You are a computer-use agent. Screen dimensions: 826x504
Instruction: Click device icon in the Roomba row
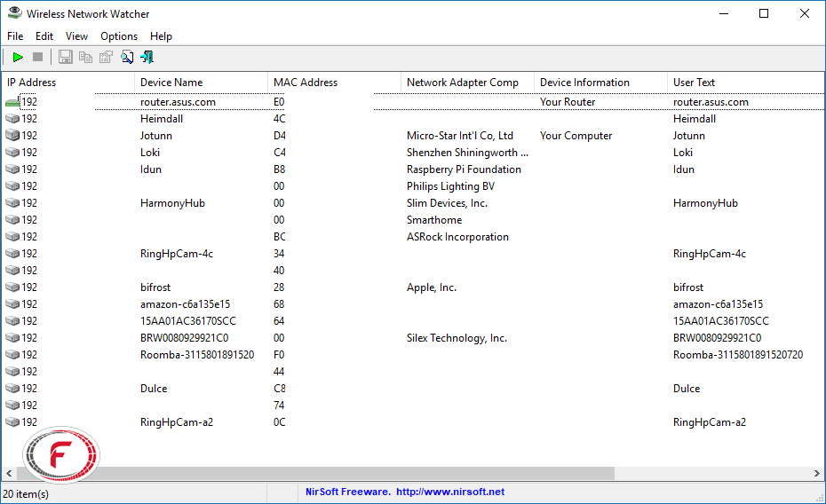[12, 355]
